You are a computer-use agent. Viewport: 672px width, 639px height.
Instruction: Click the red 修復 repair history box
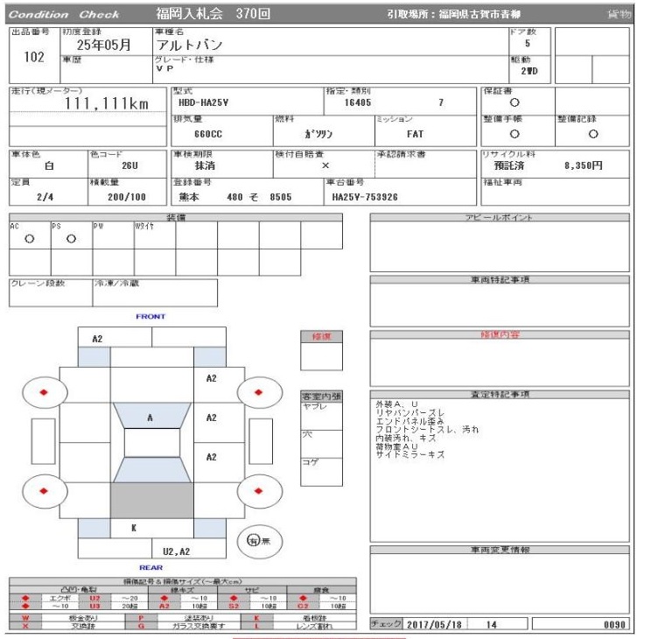point(321,337)
